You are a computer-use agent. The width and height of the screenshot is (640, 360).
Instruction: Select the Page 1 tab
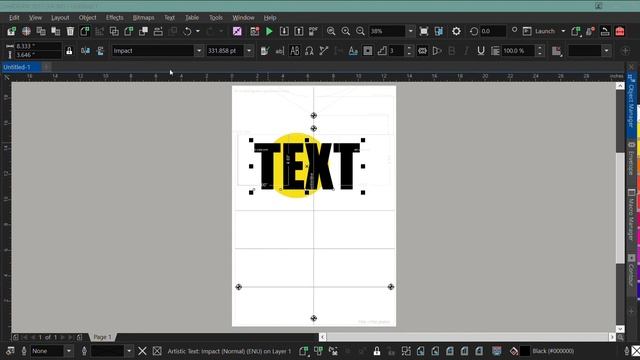pyautogui.click(x=102, y=337)
